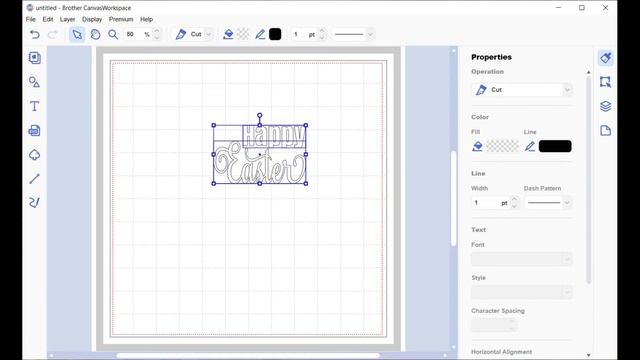Viewport: 640px width, 360px height.
Task: Click the rotation handle above the selection
Action: 260,116
